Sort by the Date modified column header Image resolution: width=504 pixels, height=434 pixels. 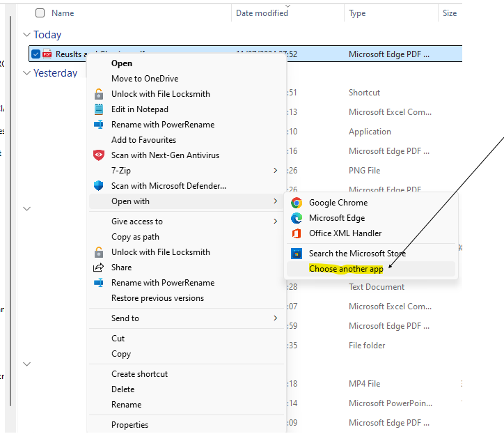pos(262,13)
